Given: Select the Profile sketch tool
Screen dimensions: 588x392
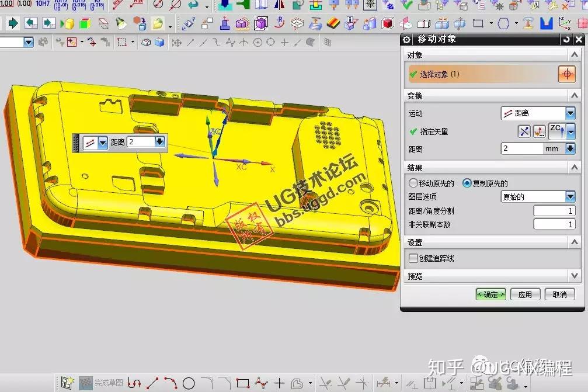Looking at the screenshot, I should 133,383.
